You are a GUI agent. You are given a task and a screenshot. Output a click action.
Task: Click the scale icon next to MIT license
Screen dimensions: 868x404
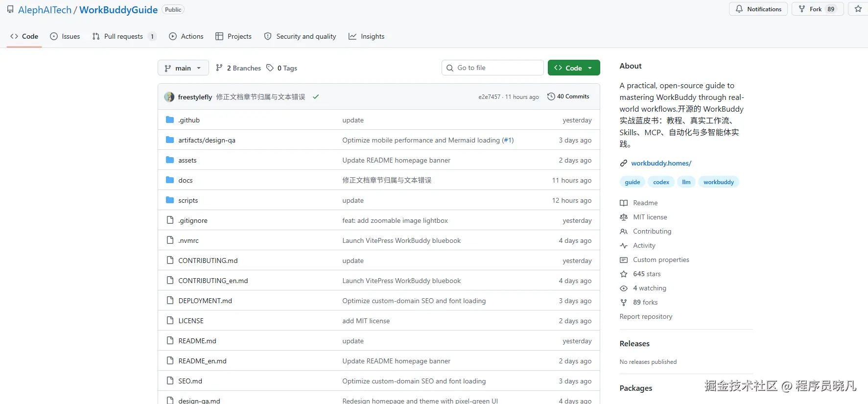pyautogui.click(x=624, y=217)
